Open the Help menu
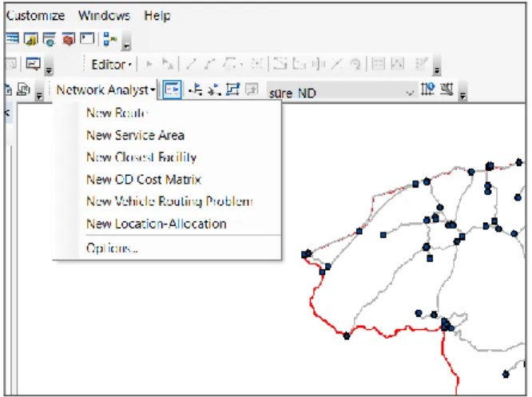The height and width of the screenshot is (397, 532). (x=157, y=16)
